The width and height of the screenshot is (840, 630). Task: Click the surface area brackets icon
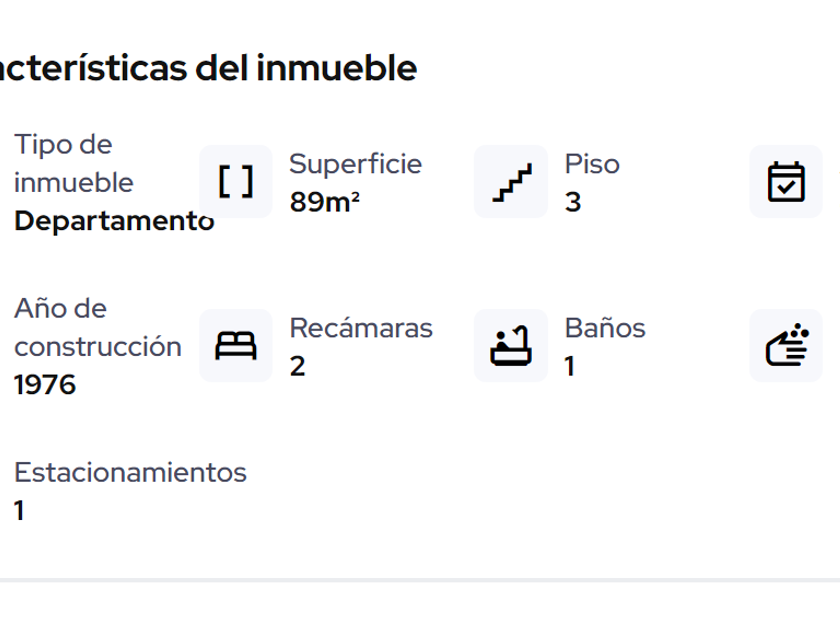click(x=236, y=182)
